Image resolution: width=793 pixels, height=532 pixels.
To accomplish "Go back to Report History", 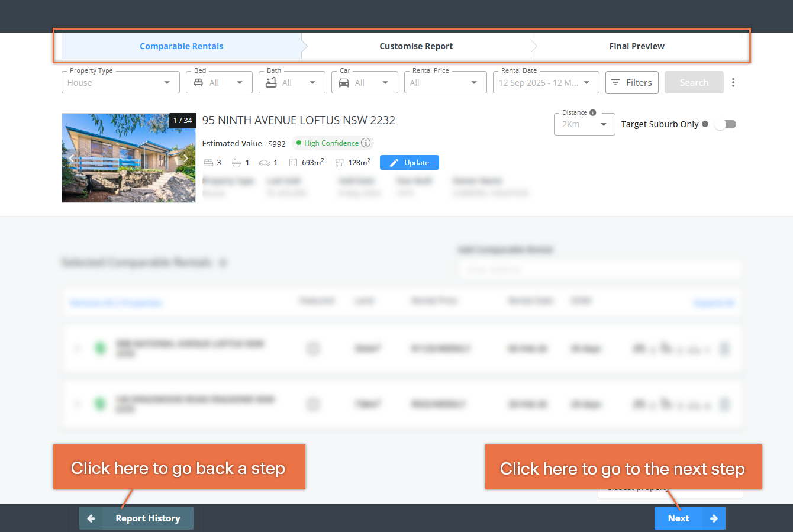I will click(136, 518).
